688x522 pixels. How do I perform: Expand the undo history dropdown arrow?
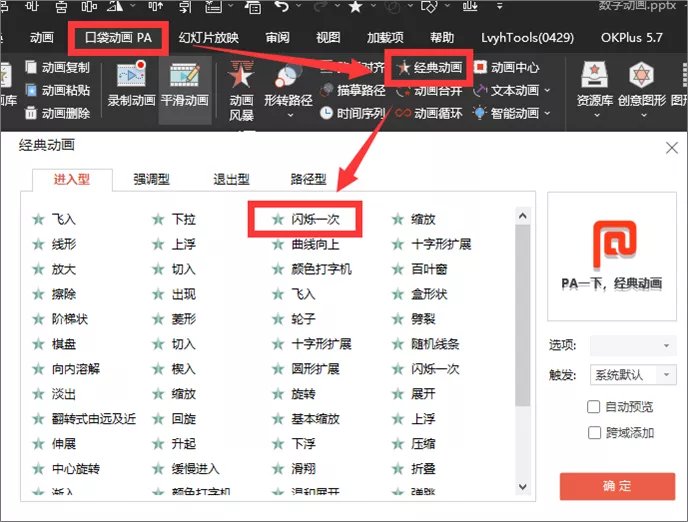(x=298, y=6)
